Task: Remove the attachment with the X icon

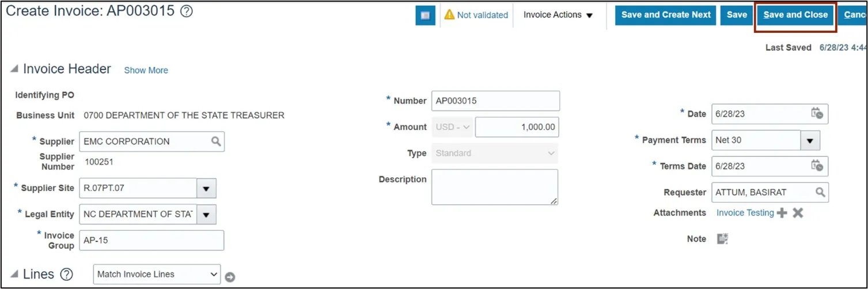Action: tap(798, 213)
